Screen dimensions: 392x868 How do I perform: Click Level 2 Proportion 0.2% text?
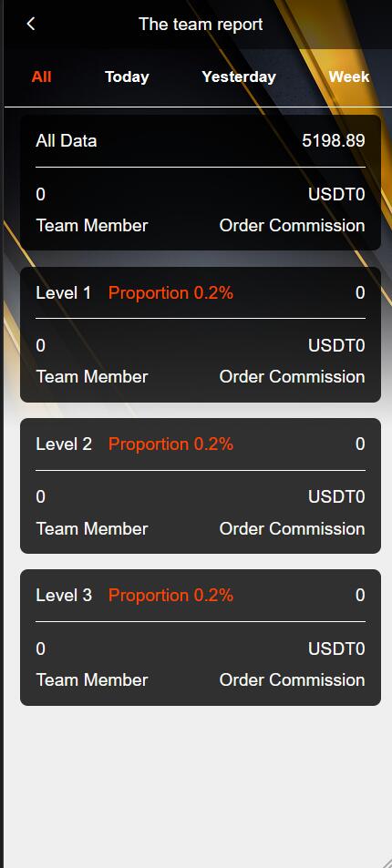pyautogui.click(x=170, y=444)
